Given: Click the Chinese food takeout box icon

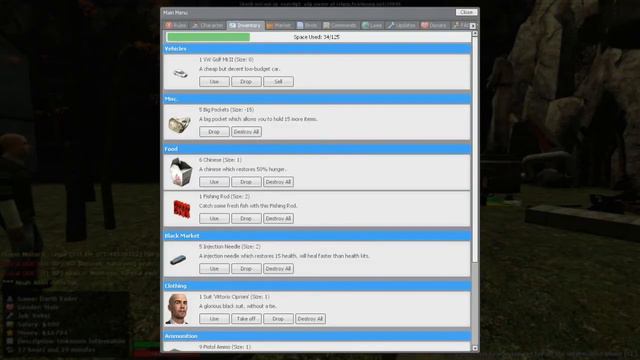Looking at the screenshot, I should click(181, 172).
